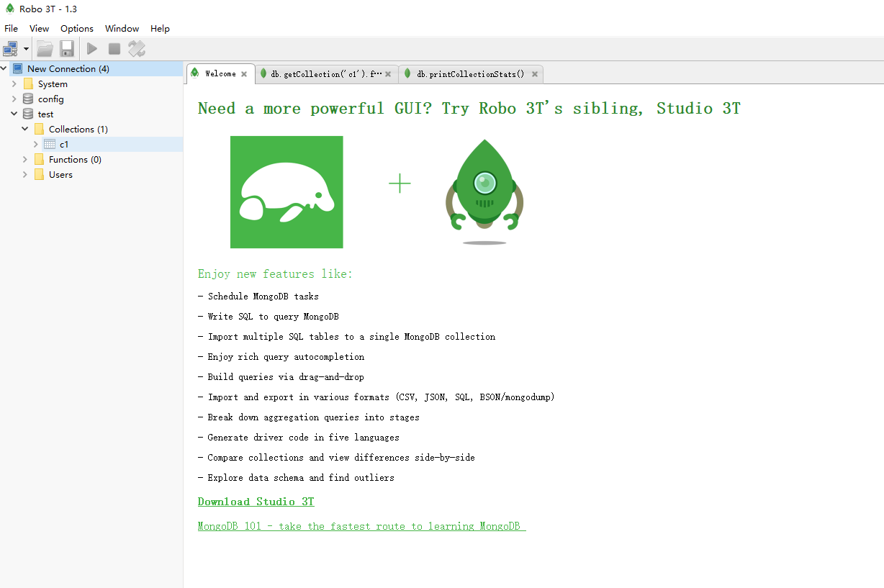The image size is (884, 588).
Task: Click the Connect toolbar icon
Action: (x=10, y=49)
